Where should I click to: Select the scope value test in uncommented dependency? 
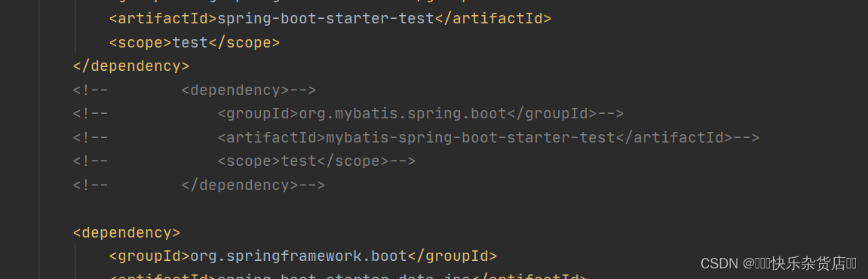point(190,43)
